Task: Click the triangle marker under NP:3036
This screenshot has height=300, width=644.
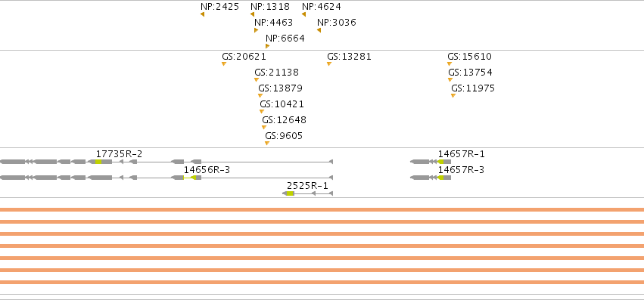Action: 319,30
